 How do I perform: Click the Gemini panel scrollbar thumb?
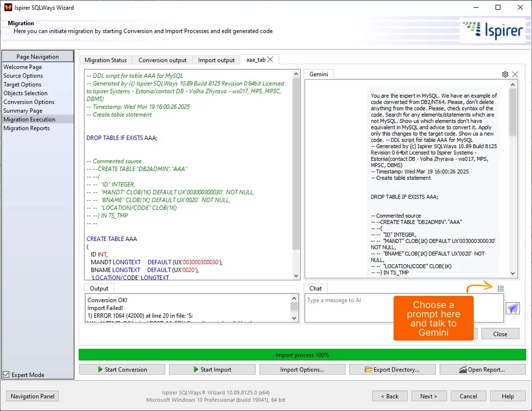513,112
